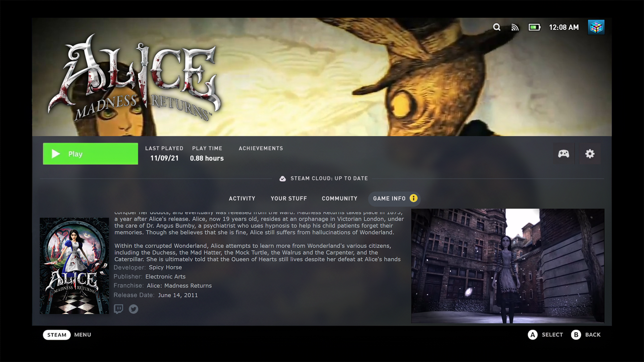Open the Achievements section

point(261,148)
